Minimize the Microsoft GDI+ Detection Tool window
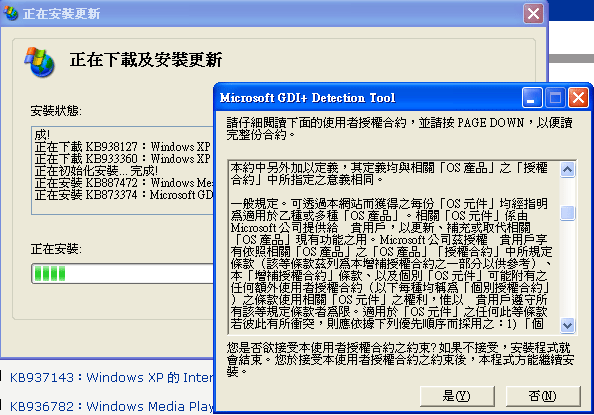 click(531, 98)
